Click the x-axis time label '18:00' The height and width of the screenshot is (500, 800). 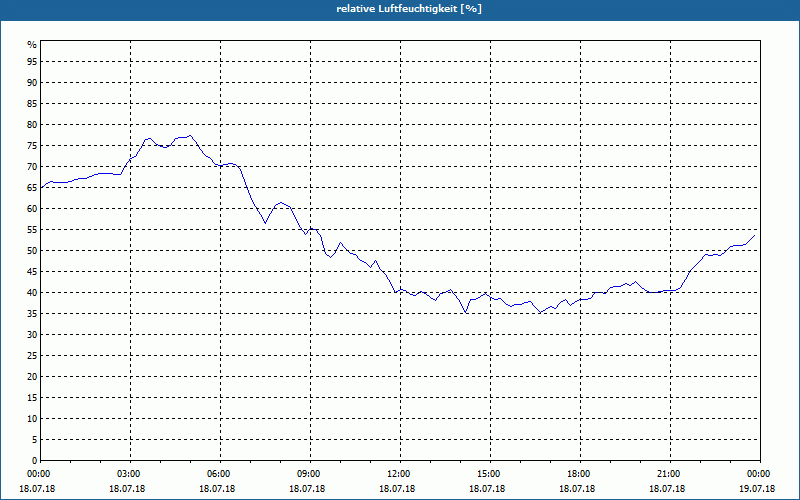point(580,474)
